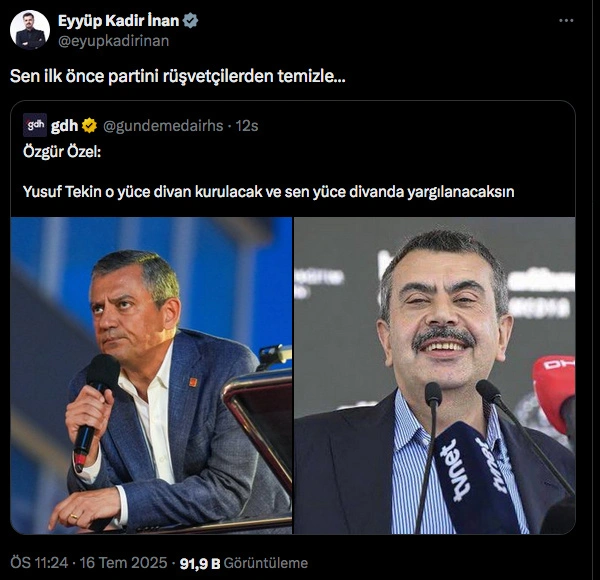Click the ÖS 11:24 · 16 Tem 2025 timestamp
The width and height of the screenshot is (600, 580).
[x=89, y=563]
